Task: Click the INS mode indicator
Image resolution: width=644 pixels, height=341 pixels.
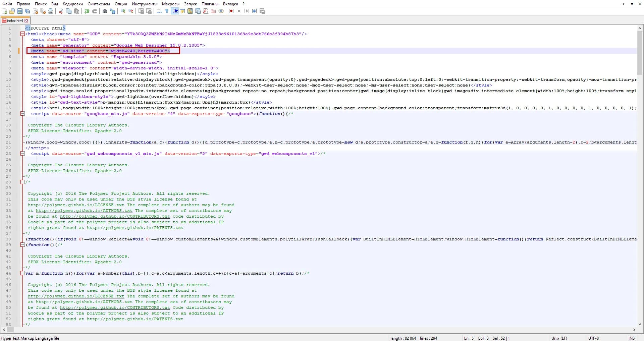Action: point(632,338)
